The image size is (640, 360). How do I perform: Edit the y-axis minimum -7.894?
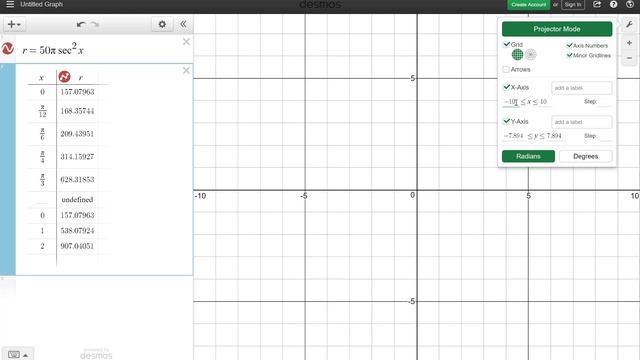(x=514, y=136)
